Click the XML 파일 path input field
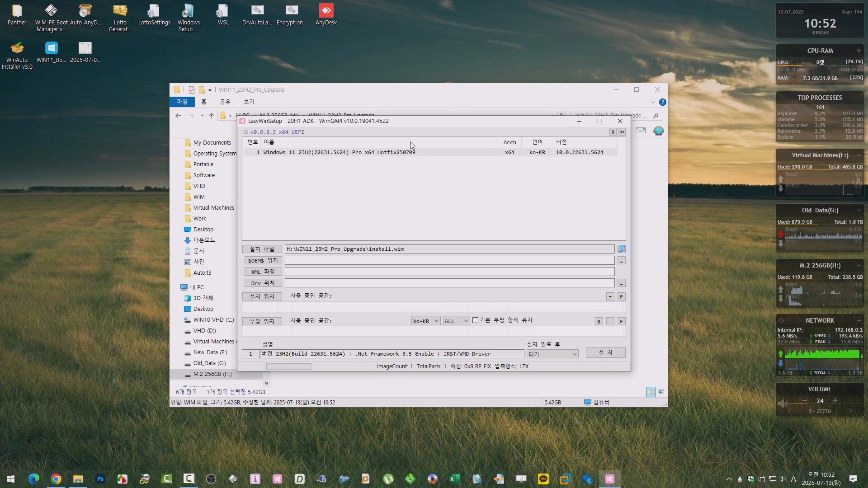 [449, 272]
